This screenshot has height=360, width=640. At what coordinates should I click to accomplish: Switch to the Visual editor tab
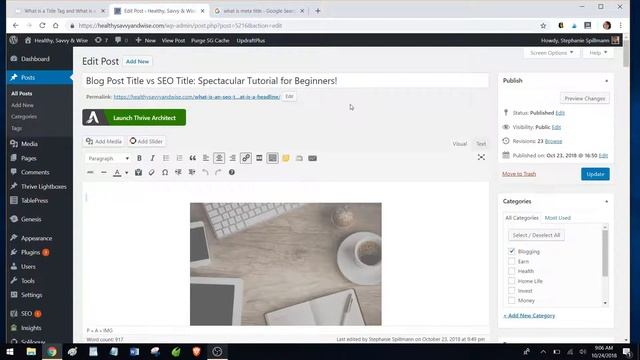[x=460, y=144]
